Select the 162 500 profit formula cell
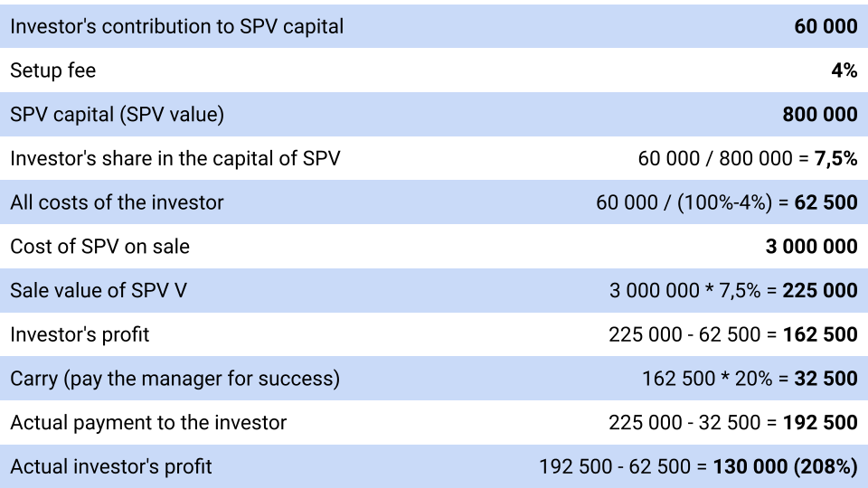 [x=732, y=335]
